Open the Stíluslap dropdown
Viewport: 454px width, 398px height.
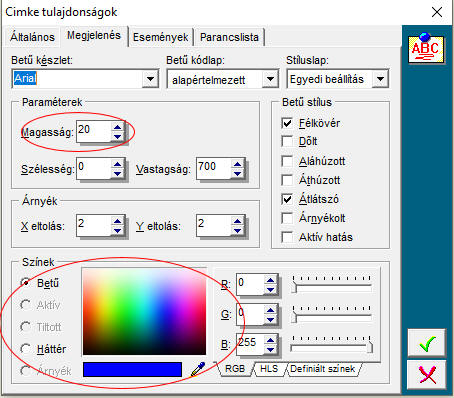click(x=380, y=79)
